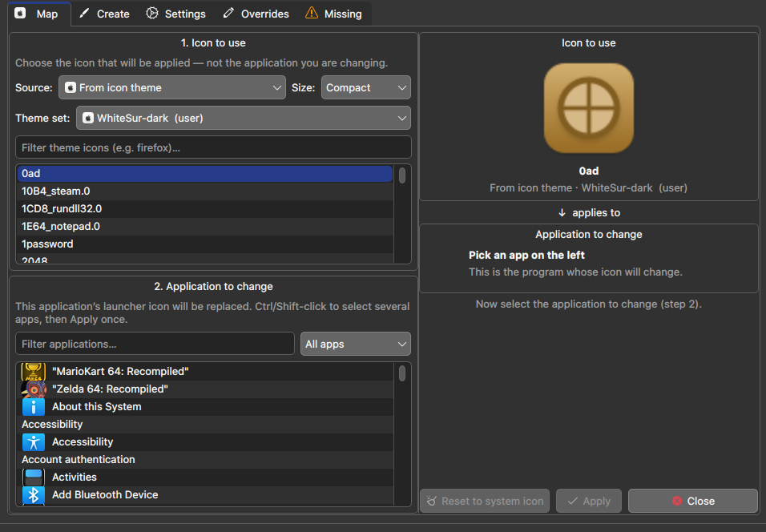
Task: Select 1password in the icon list
Action: tap(205, 244)
